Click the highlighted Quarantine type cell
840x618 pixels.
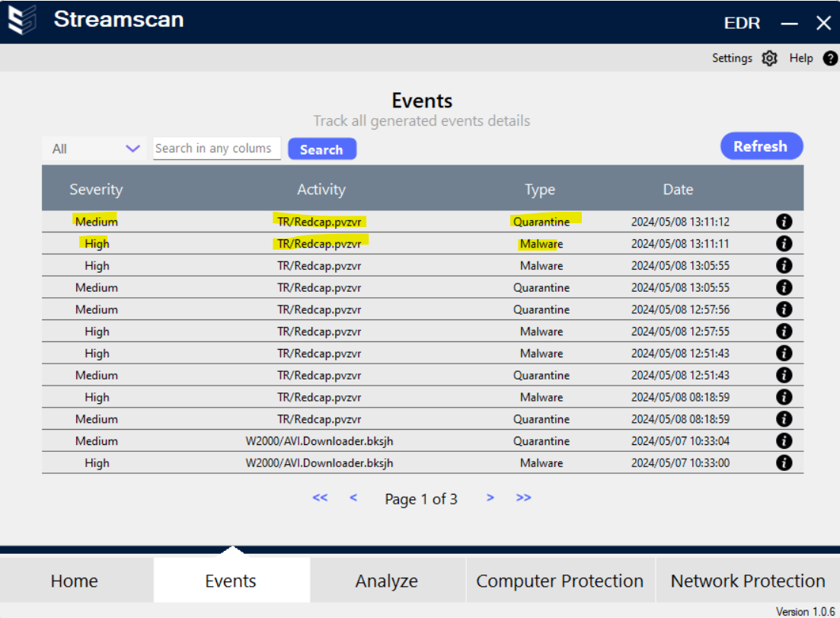541,221
